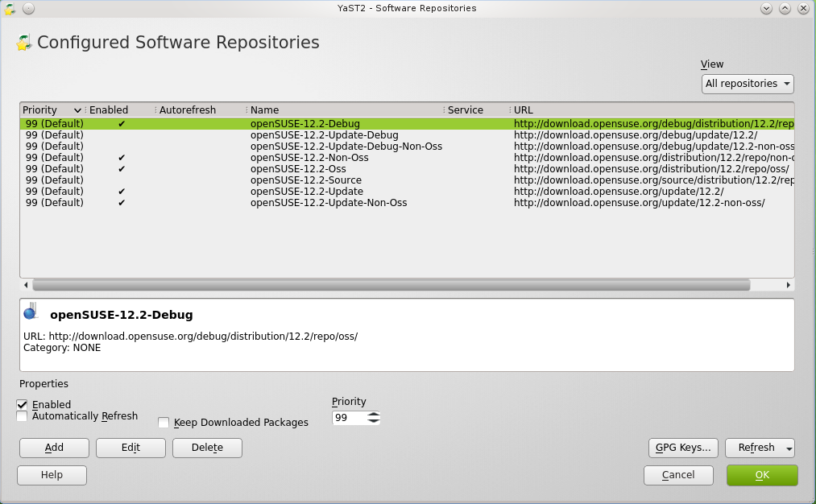Toggle the Enabled checkbox in Properties
Image resolution: width=816 pixels, height=504 pixels.
22,405
